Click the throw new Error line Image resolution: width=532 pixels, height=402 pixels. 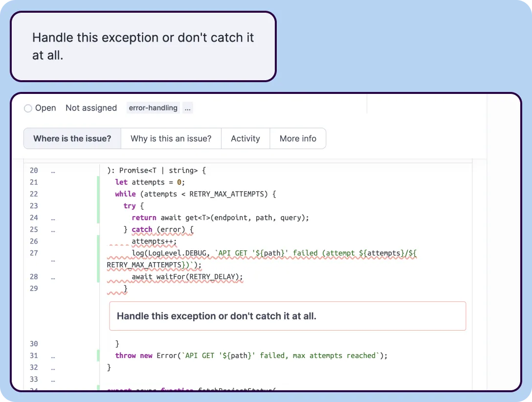[251, 356]
